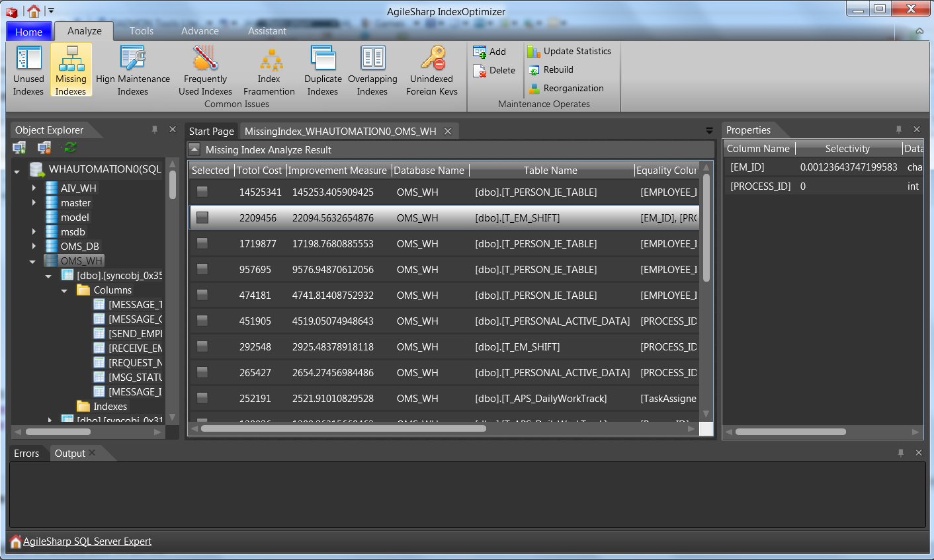Image resolution: width=934 pixels, height=560 pixels.
Task: Expand the msdb database node
Action: coord(34,231)
